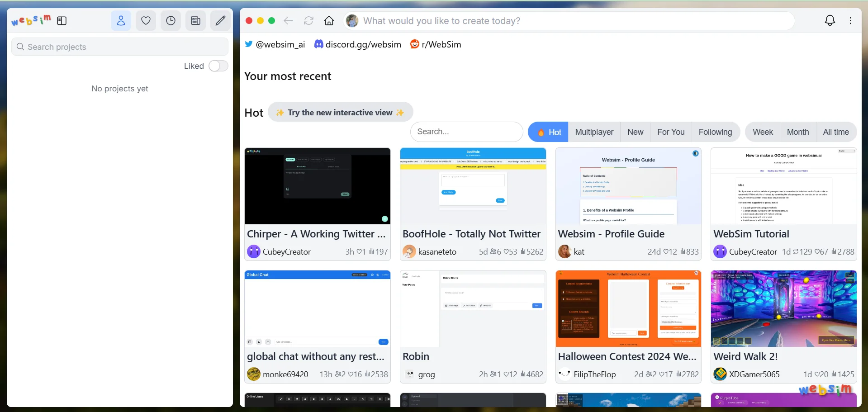
Task: Open Chirper project thumbnail
Action: [318, 186]
